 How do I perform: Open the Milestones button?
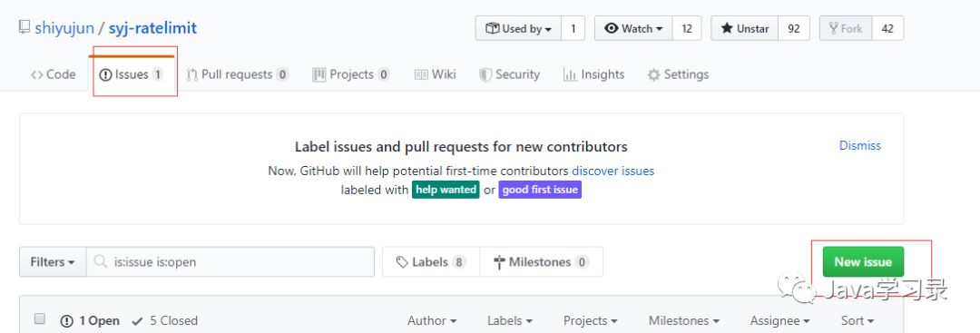point(541,262)
